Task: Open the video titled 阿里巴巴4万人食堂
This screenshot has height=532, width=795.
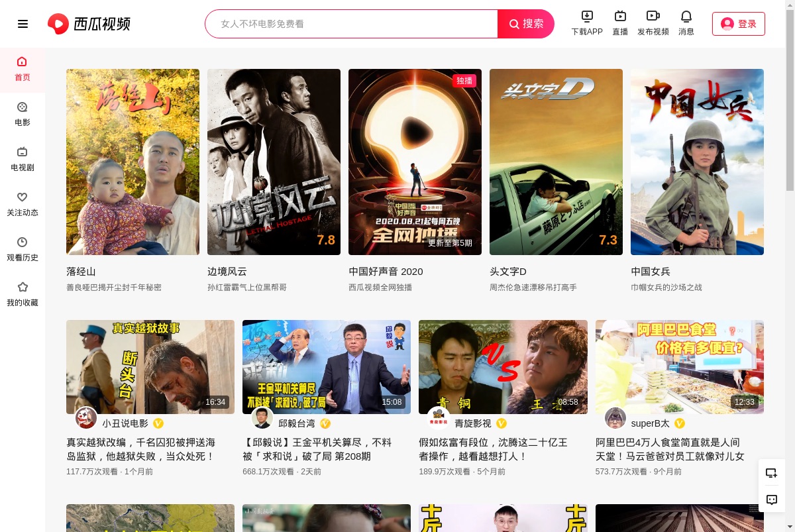Action: coord(670,449)
